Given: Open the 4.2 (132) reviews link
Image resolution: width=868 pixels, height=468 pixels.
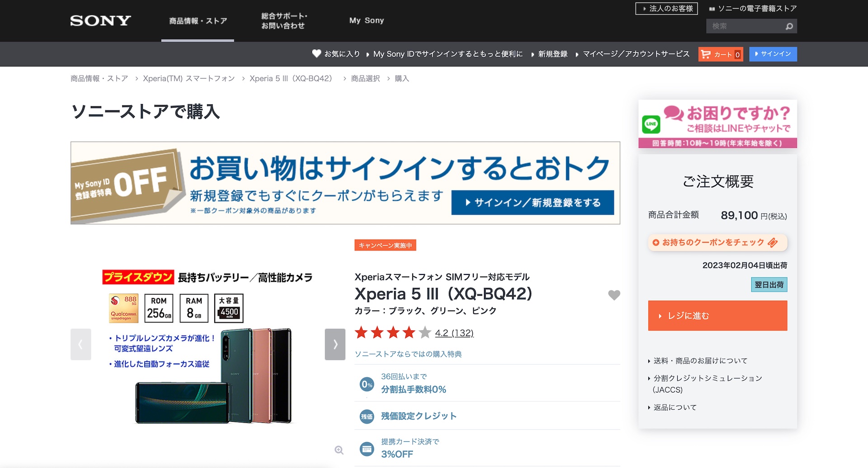Looking at the screenshot, I should (x=454, y=333).
